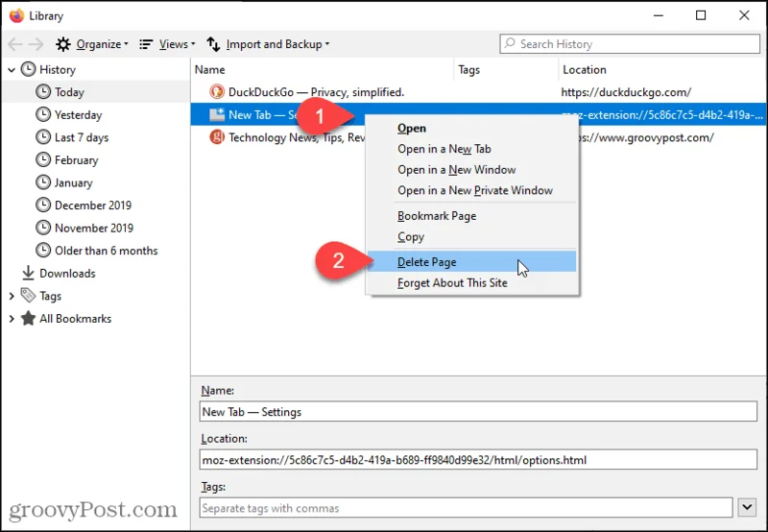The height and width of the screenshot is (532, 768).
Task: Click the Import and Backup arrows icon
Action: coord(213,44)
